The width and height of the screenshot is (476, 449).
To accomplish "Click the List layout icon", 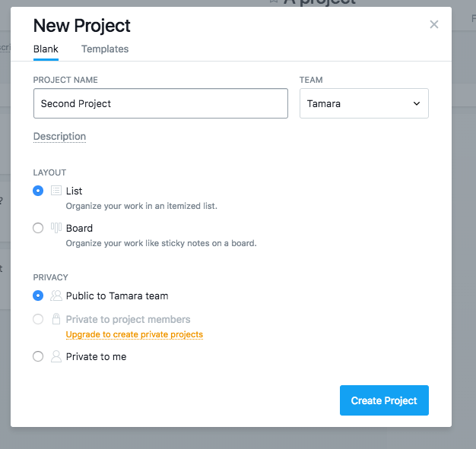I will 56,191.
